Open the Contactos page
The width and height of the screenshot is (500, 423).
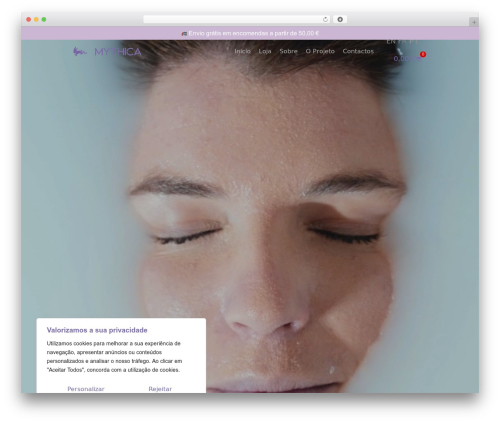tap(358, 51)
